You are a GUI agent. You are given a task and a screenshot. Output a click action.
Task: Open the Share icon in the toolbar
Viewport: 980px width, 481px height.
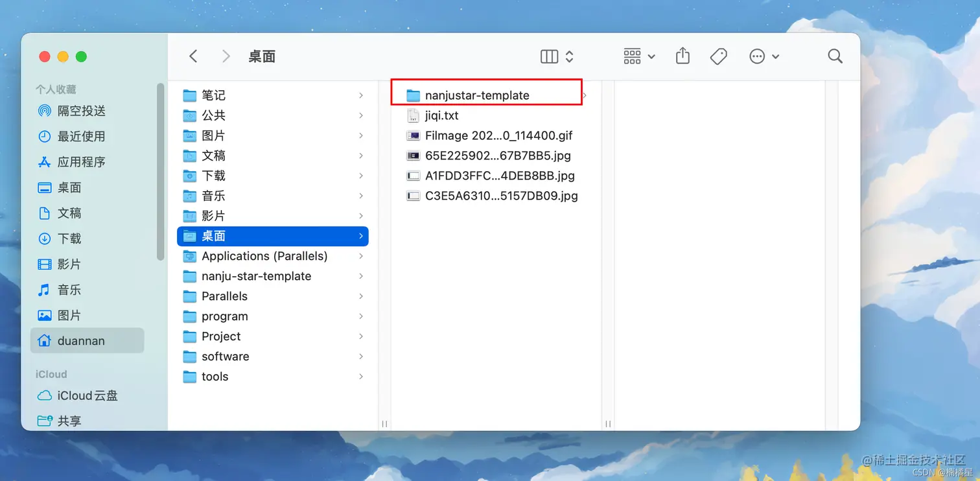click(x=682, y=56)
